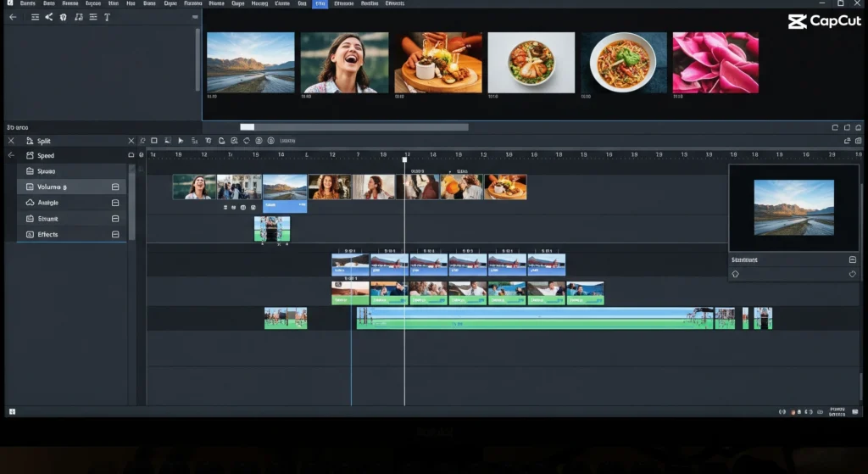Screen dimensions: 868x474
Task: Select the pink flower media thumbnail
Action: click(715, 63)
